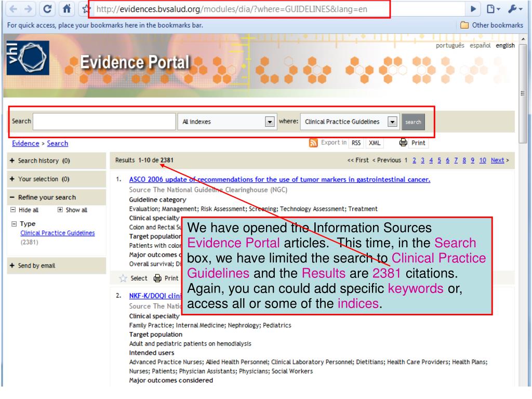Screen dimensions: 532x399
Task: Export results as XML
Action: pyautogui.click(x=375, y=143)
